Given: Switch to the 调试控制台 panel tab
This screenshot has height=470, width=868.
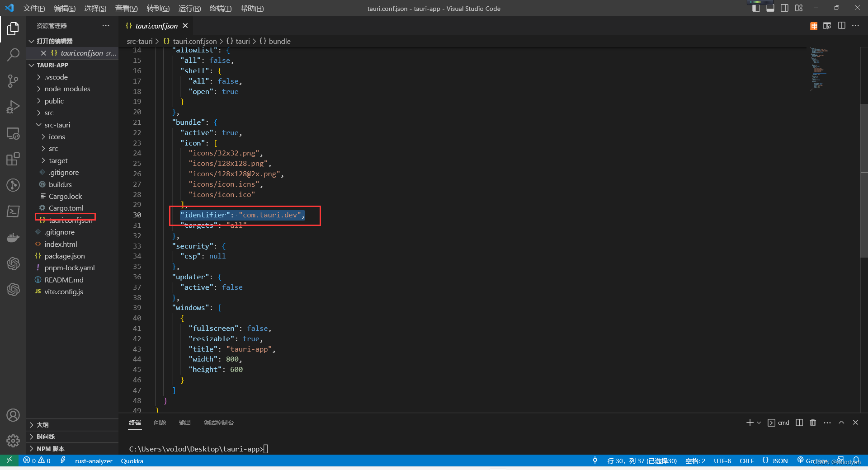Looking at the screenshot, I should point(219,423).
